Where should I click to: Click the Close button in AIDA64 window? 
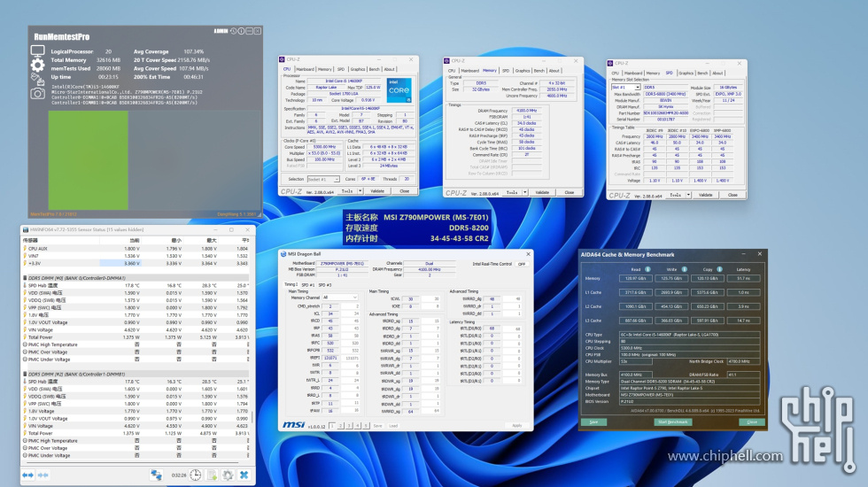(x=752, y=421)
